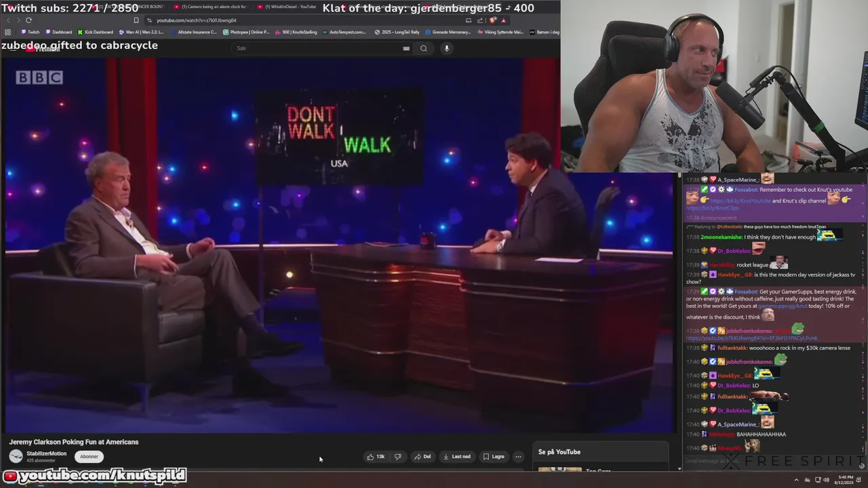This screenshot has height=488, width=868.
Task: Switch to the Camaro being an alarm clock tab
Action: (210, 7)
